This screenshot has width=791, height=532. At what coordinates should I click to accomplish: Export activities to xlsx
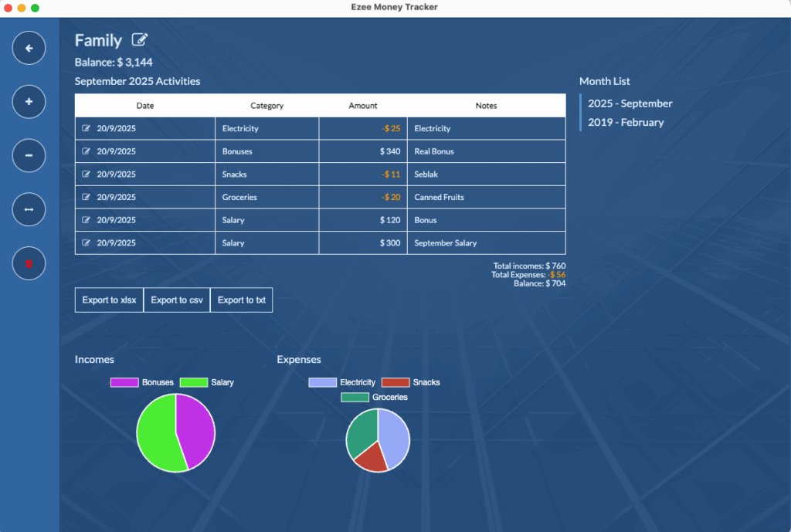[x=109, y=300]
